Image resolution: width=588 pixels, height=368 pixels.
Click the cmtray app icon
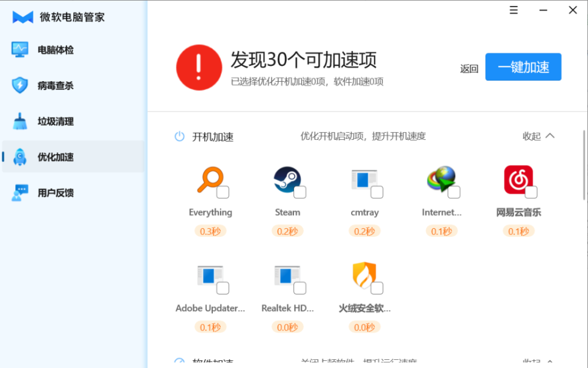point(364,179)
